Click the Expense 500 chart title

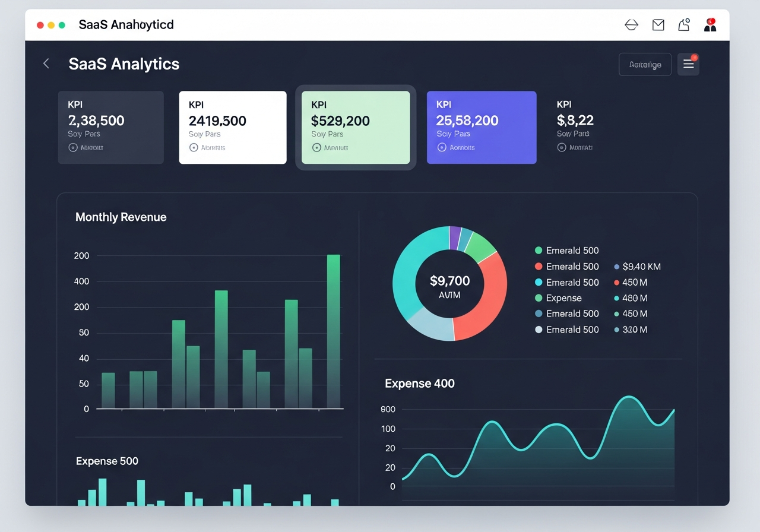click(x=107, y=461)
